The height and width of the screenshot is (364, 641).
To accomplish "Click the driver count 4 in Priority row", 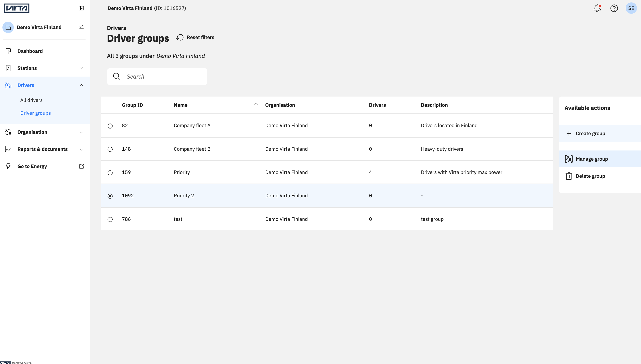I will point(370,172).
